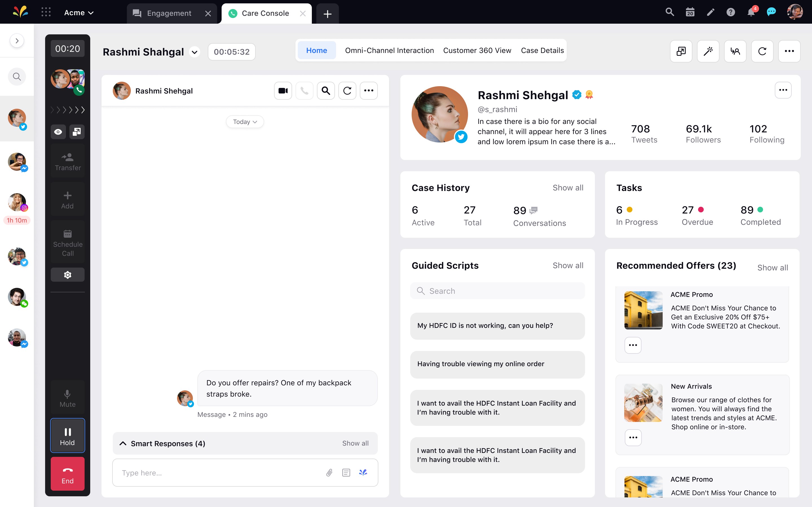Open the Case Details tab

pos(542,50)
